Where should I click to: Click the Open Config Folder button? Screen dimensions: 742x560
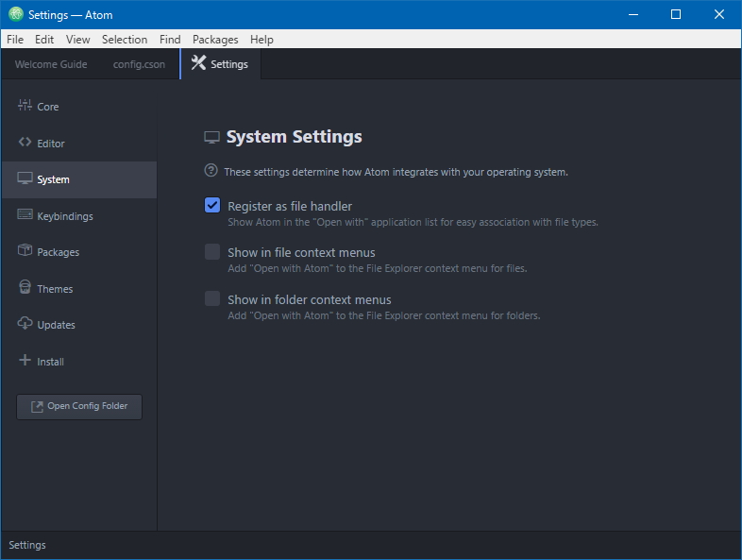coord(79,407)
